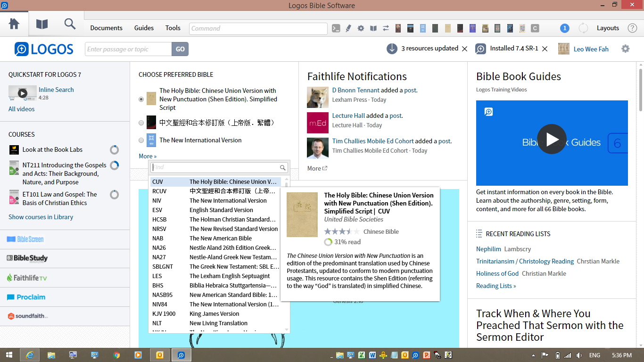Open the Tools menu
This screenshot has width=644, height=362.
pos(173,28)
